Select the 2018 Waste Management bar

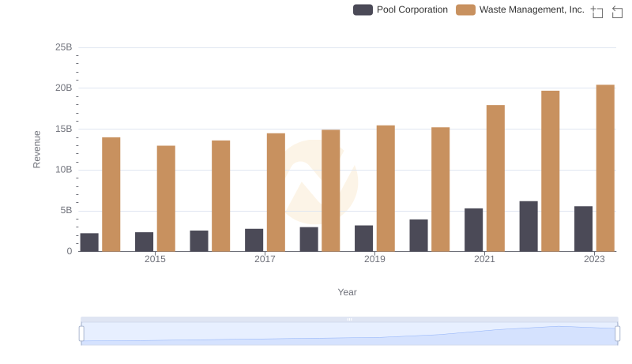point(331,190)
